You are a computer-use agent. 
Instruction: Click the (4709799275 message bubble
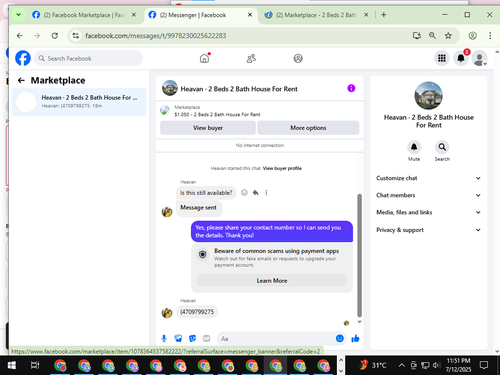click(x=197, y=312)
